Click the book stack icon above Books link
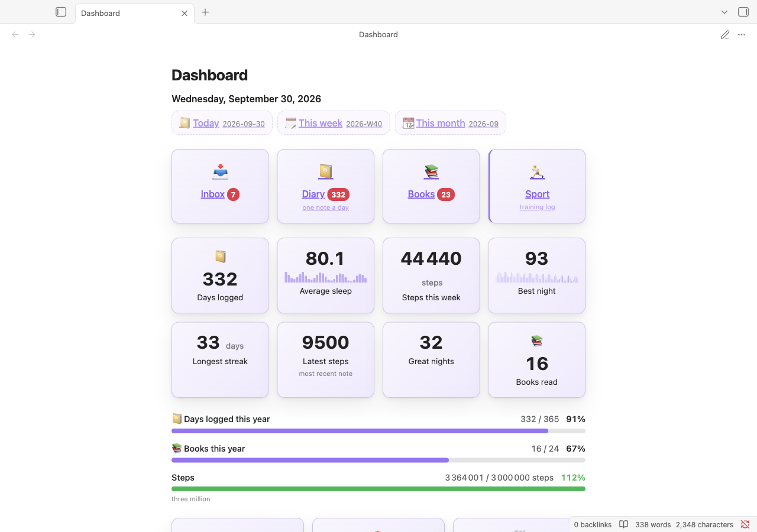The width and height of the screenshot is (757, 532). pos(431,172)
